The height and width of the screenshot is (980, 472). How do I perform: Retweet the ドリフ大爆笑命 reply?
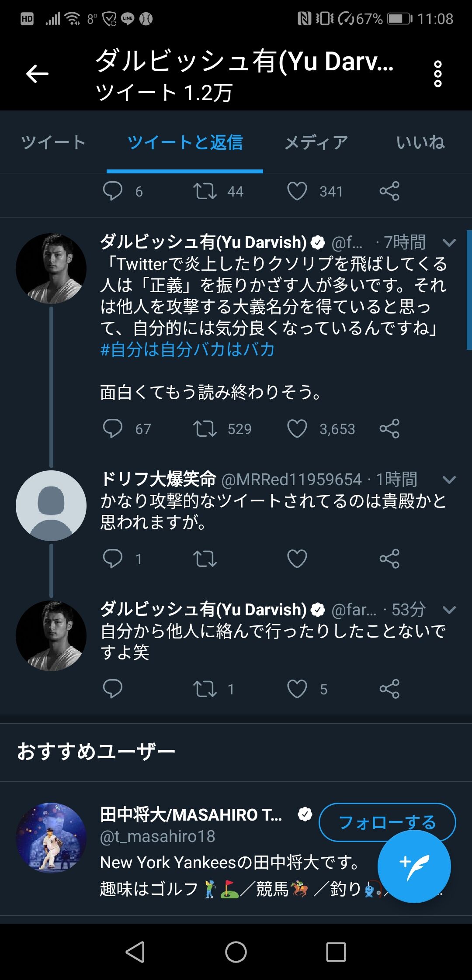(205, 559)
